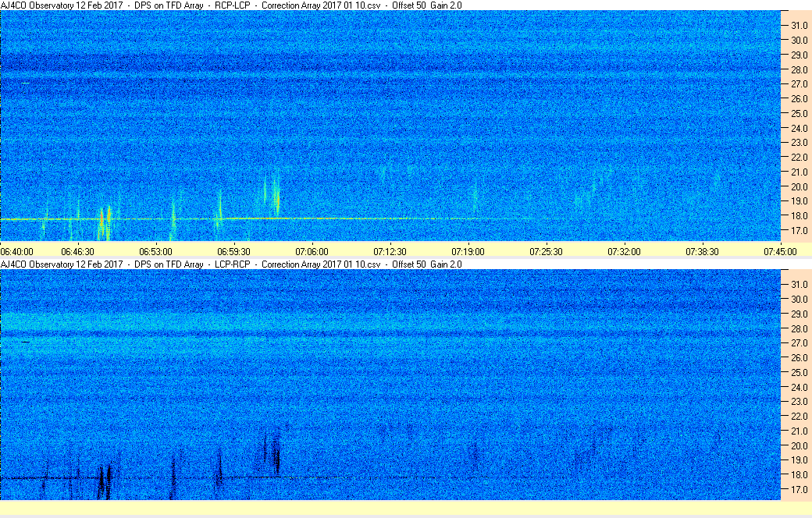Click 'Gain 2.0' in the LCP-RCP title
812x518 pixels.
click(447, 264)
